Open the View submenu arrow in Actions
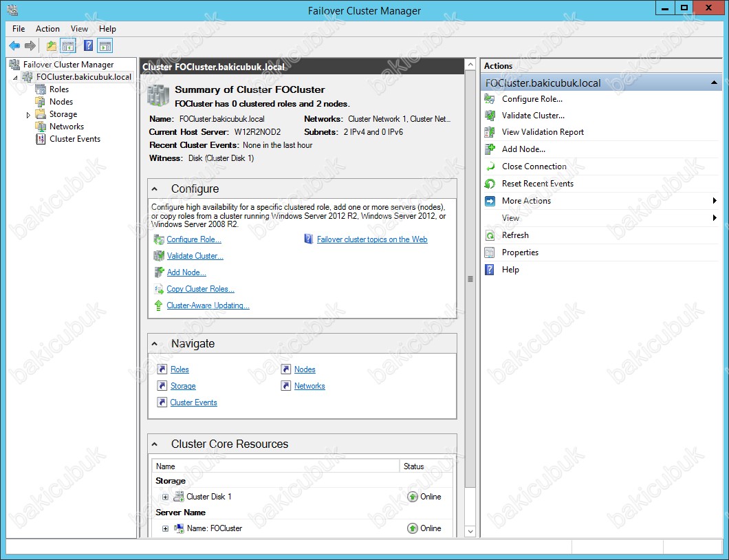This screenshot has height=560, width=729. point(715,217)
